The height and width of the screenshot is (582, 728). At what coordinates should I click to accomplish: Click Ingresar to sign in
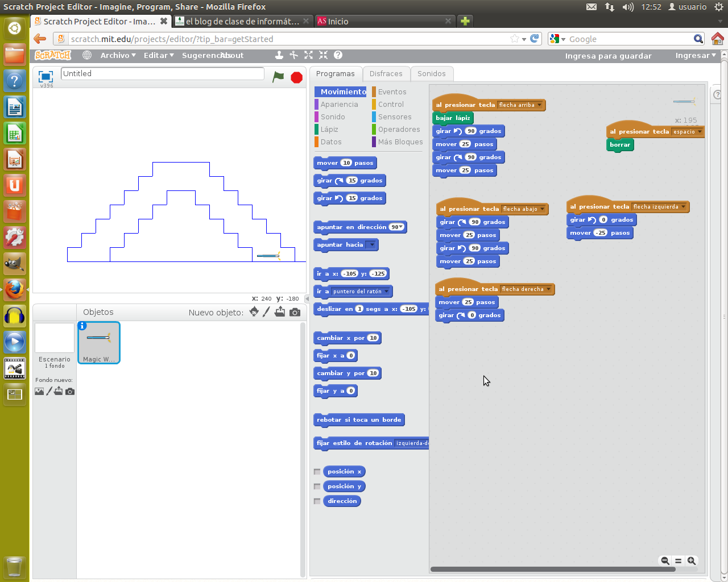point(693,55)
